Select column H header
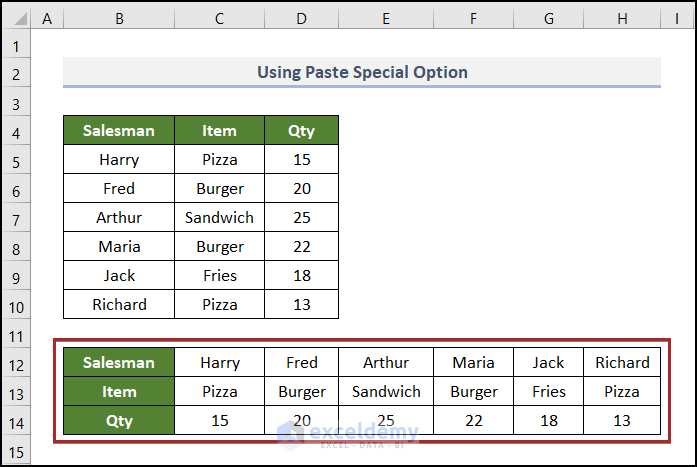697x467 pixels. pos(622,19)
